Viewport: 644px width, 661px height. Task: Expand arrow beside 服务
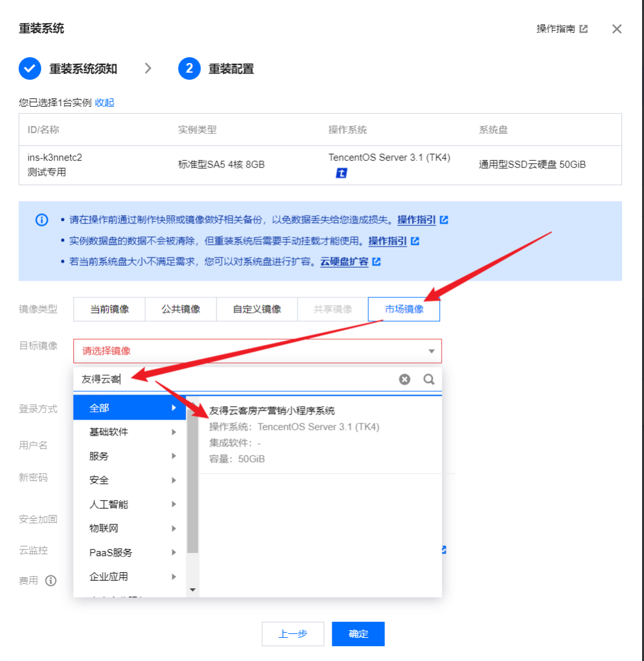point(174,456)
